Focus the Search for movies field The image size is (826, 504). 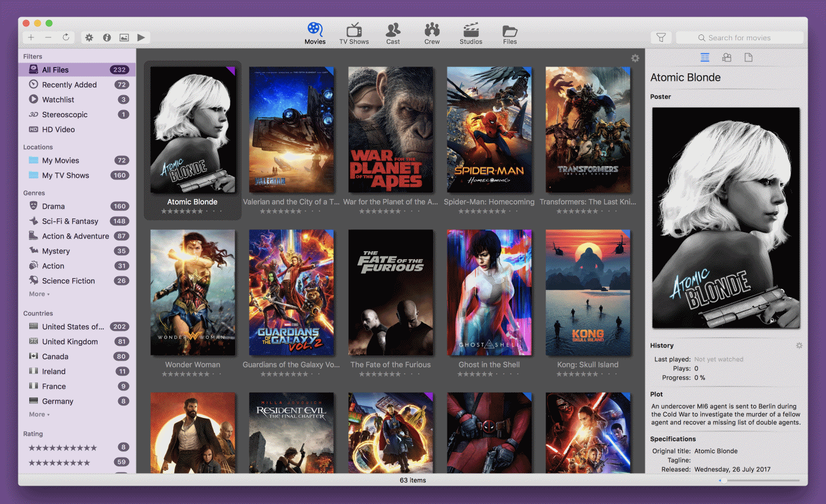[x=739, y=37]
